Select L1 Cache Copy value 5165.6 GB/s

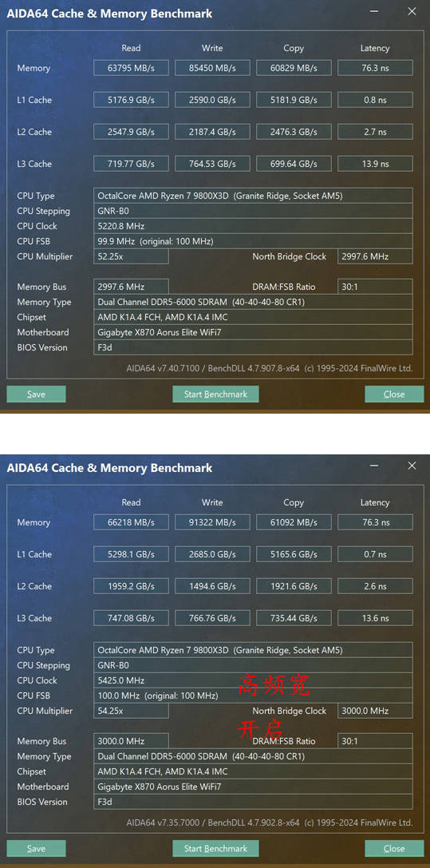[294, 554]
